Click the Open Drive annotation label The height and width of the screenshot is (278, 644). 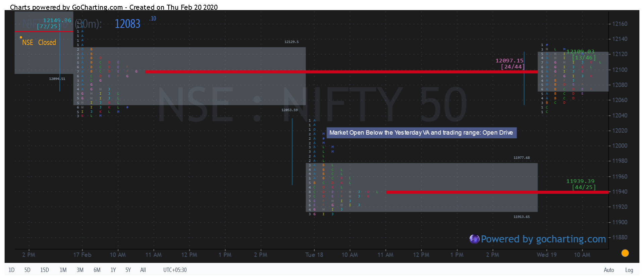click(x=421, y=133)
